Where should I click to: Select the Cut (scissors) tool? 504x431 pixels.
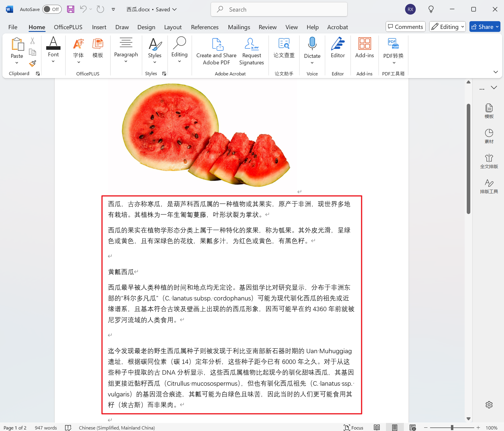pyautogui.click(x=32, y=41)
